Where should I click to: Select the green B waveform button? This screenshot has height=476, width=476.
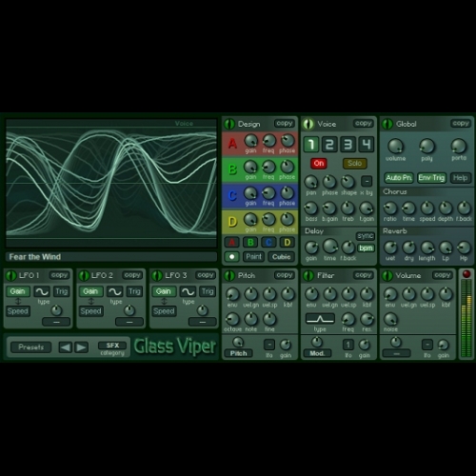[x=250, y=243]
